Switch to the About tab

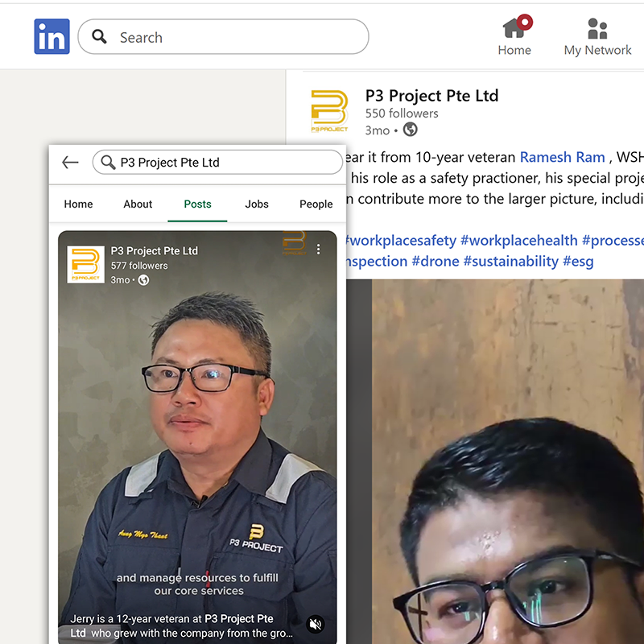(x=138, y=204)
